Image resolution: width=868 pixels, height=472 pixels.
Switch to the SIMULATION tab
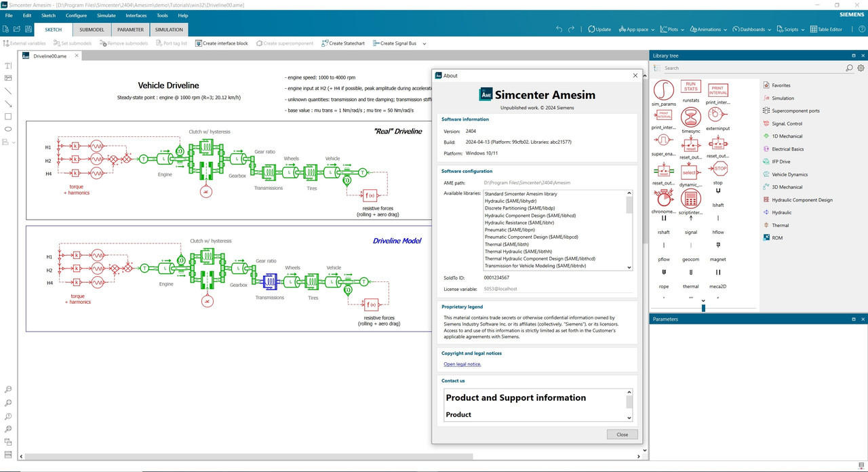[x=169, y=29]
